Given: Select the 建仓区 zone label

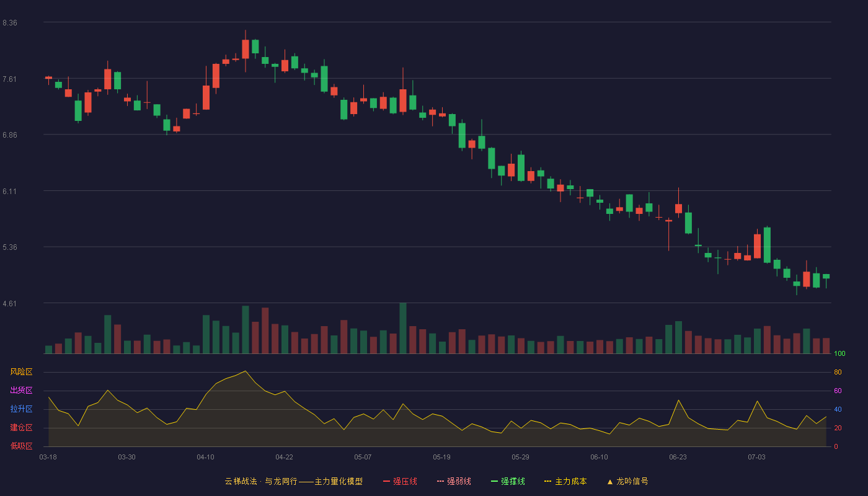Looking at the screenshot, I should click(21, 428).
